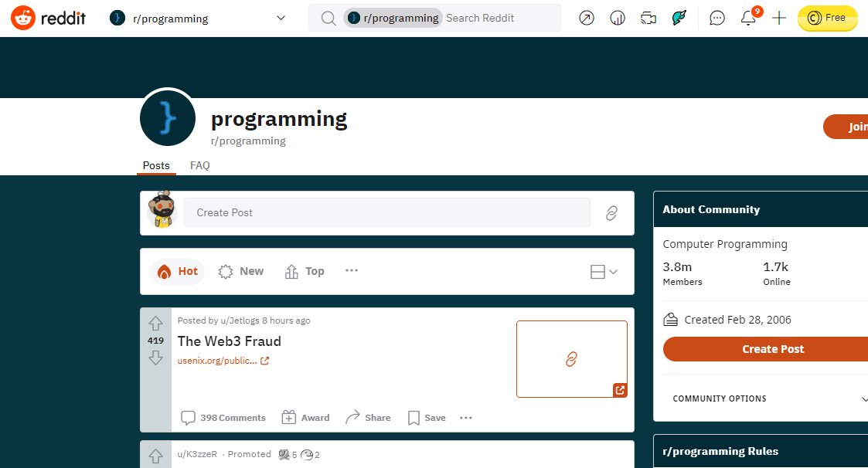Save The Web3 Fraud post
868x468 pixels.
click(x=427, y=418)
